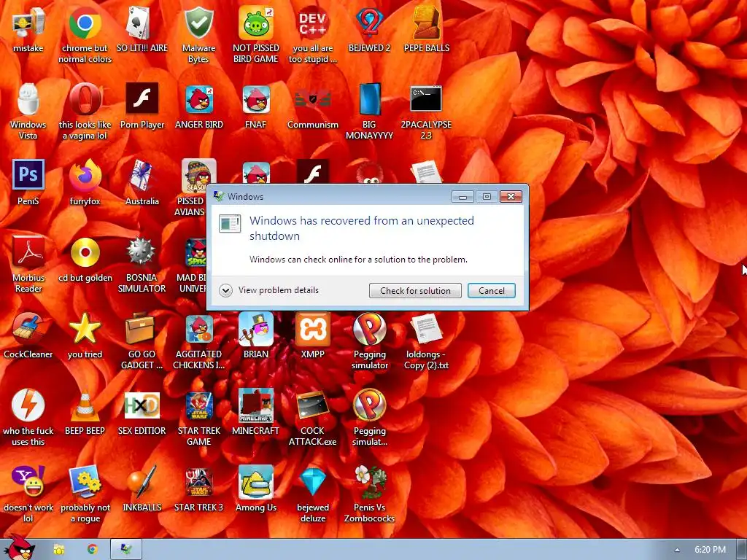
Task: Select the BOSNIA SIMULATOR minesweeper icon
Action: click(x=142, y=252)
